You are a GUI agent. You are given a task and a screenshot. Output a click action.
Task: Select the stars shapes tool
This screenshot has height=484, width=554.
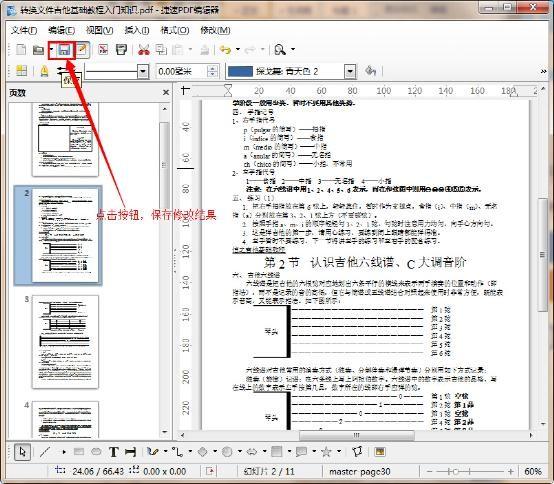click(x=326, y=452)
